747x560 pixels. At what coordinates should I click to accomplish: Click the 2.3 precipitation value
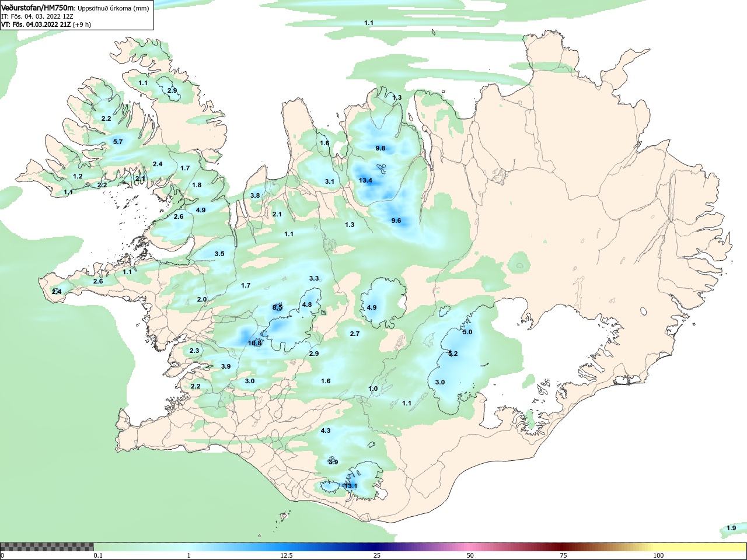[x=194, y=351]
